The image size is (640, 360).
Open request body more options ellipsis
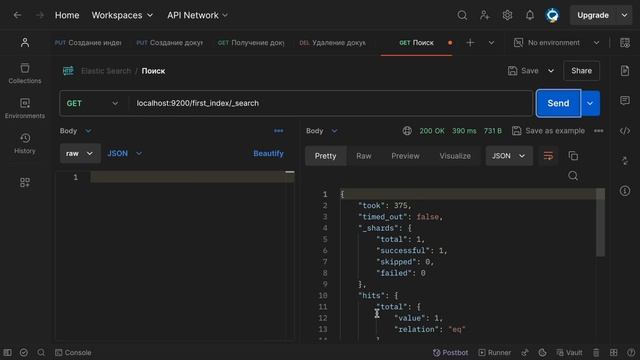click(278, 131)
